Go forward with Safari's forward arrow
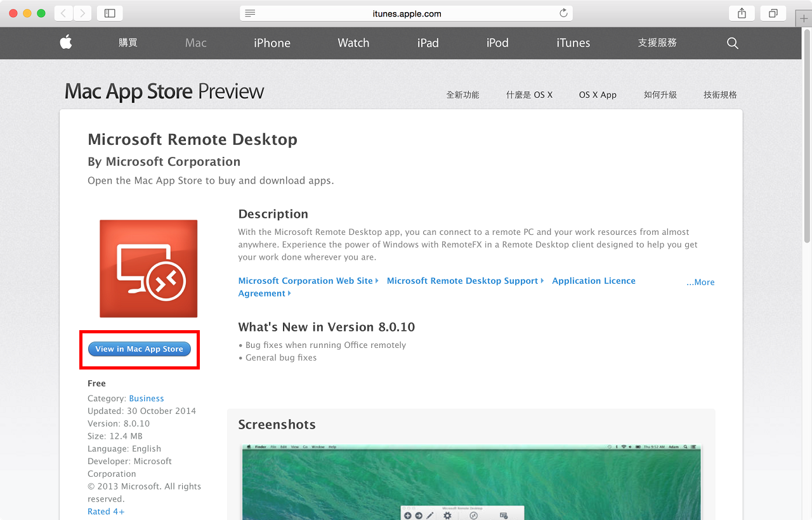Screen dimensions: 812x520 (82, 13)
